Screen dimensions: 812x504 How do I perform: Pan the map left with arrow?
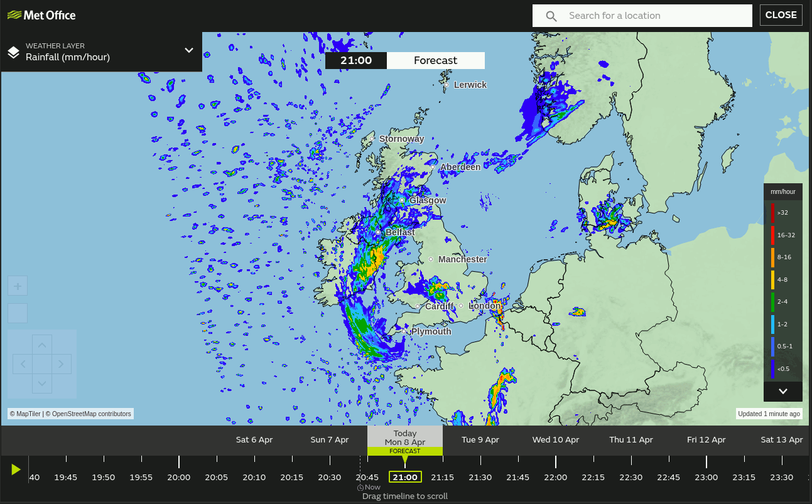click(23, 364)
